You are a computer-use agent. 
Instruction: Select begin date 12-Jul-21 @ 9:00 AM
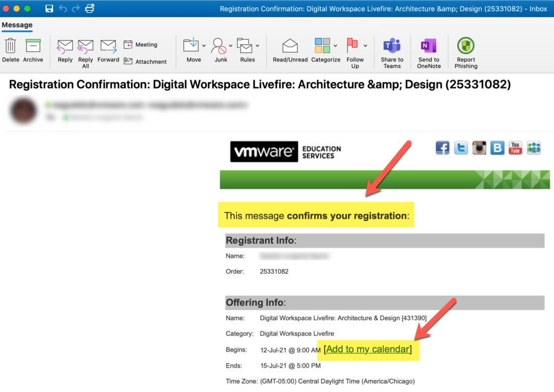(291, 350)
